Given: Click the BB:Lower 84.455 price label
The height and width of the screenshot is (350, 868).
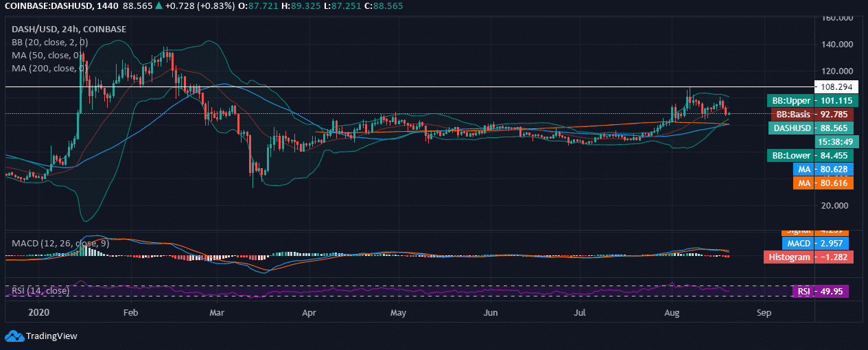Looking at the screenshot, I should 810,155.
